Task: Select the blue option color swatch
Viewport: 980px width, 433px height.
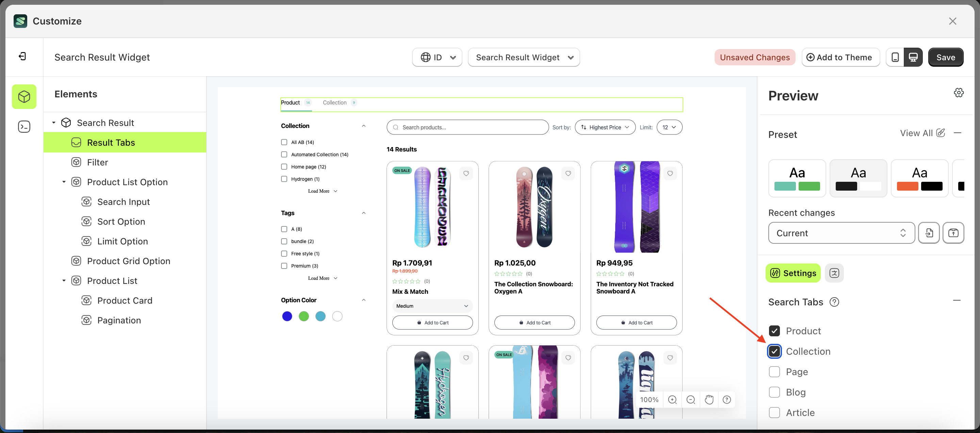Action: coord(287,316)
